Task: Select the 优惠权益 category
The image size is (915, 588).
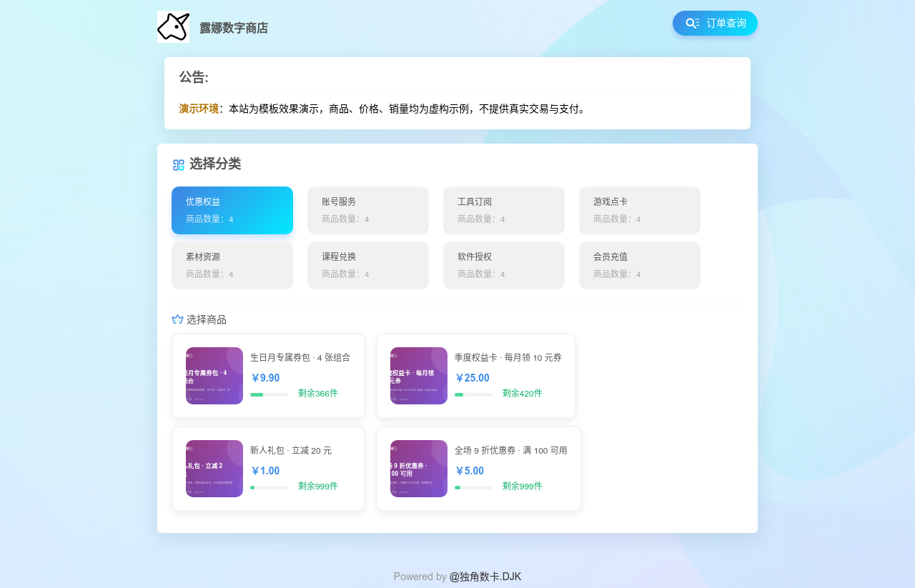Action: [232, 210]
